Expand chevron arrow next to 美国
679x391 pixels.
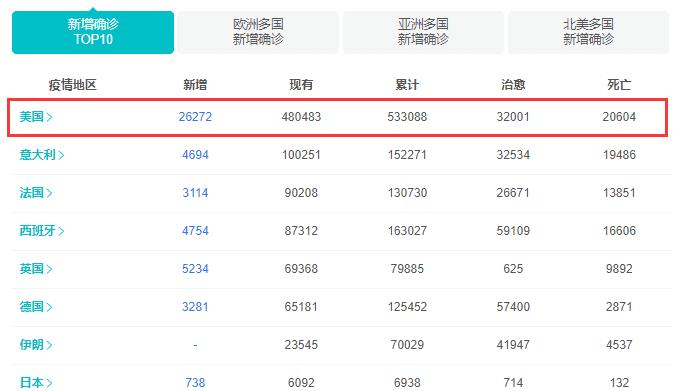[49, 117]
